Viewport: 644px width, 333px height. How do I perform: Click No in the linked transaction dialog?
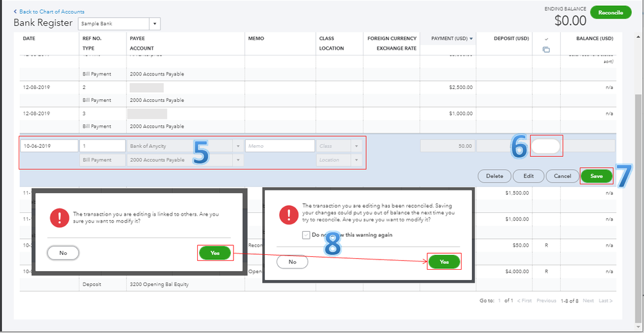(63, 253)
